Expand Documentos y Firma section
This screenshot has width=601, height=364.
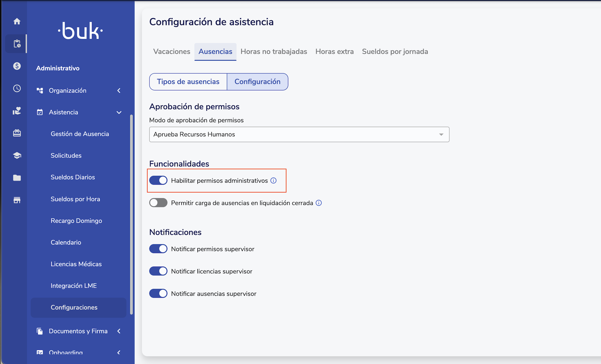79,331
